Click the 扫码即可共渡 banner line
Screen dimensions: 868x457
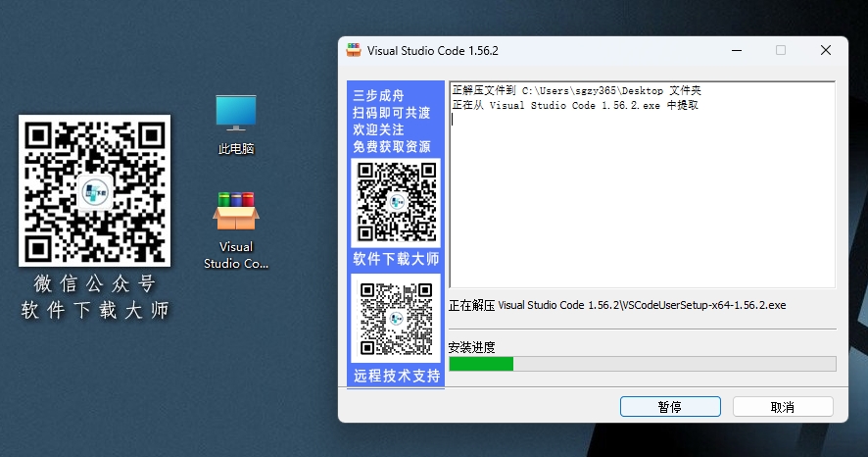click(x=391, y=113)
